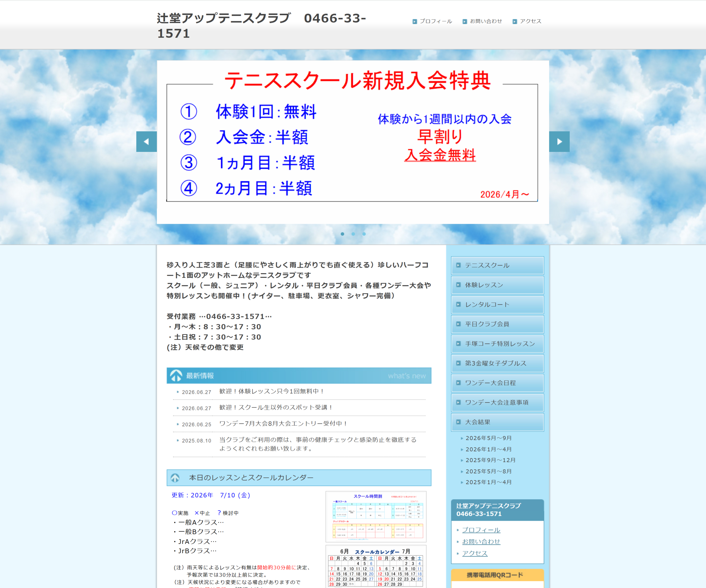Open プロフィール in the top navigation
Image resolution: width=706 pixels, height=588 pixels.
click(436, 21)
